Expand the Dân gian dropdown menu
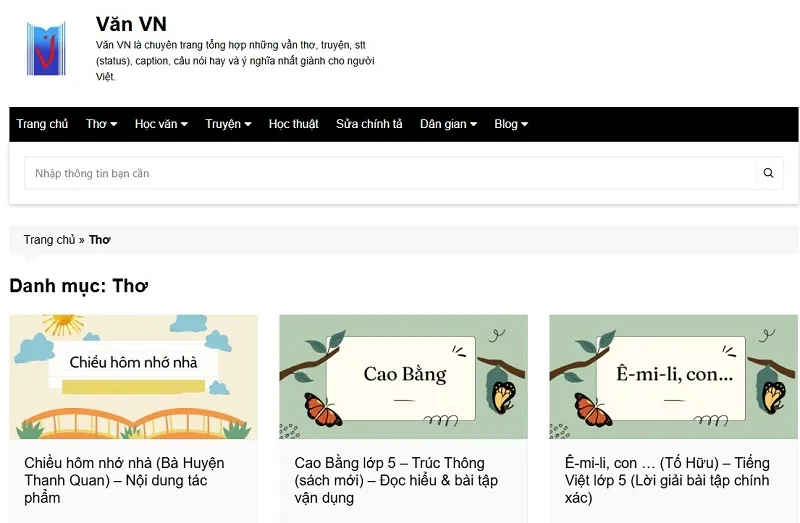 [x=448, y=124]
